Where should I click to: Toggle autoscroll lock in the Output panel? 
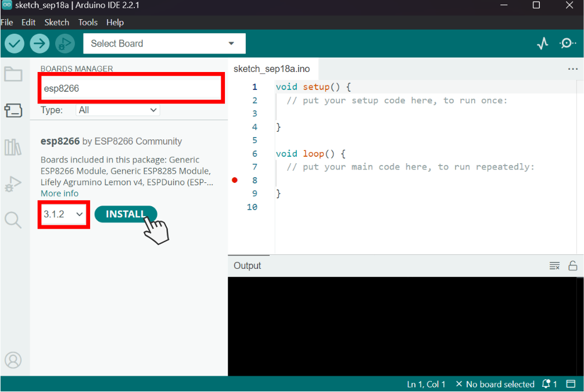[573, 265]
